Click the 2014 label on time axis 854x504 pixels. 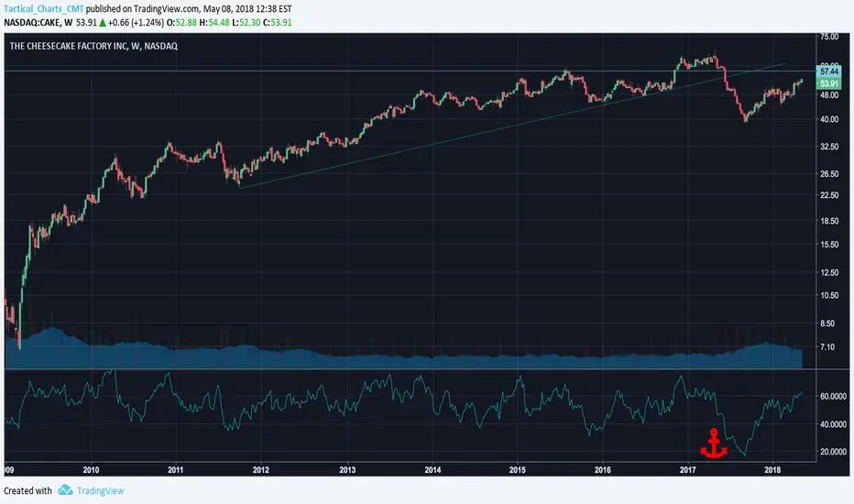[432, 470]
